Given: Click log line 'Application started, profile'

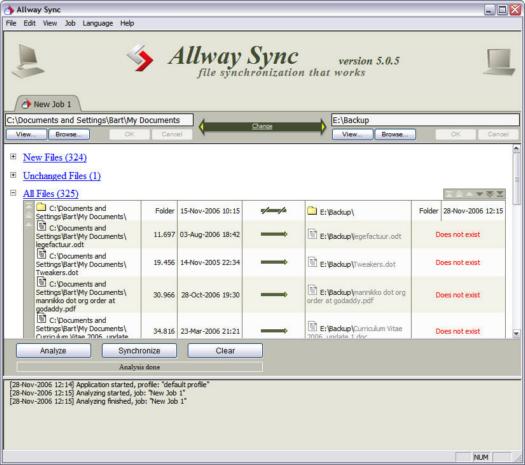Looking at the screenshot, I should click(109, 384).
